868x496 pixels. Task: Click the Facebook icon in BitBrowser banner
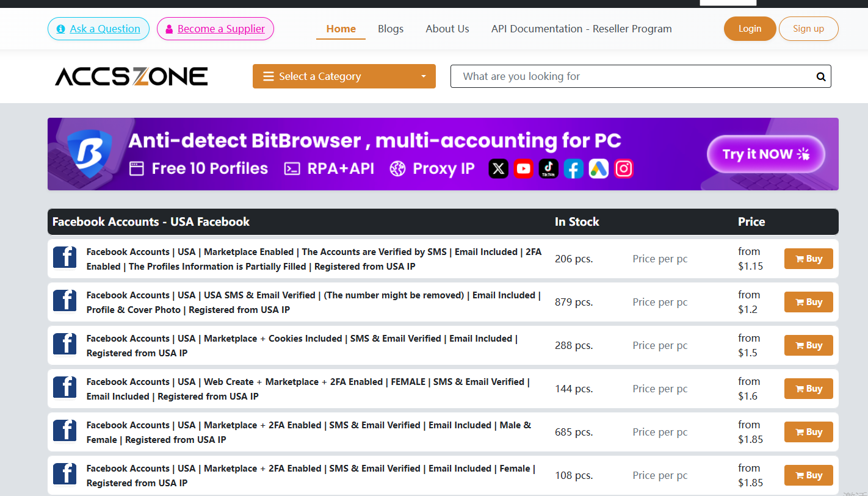tap(574, 168)
